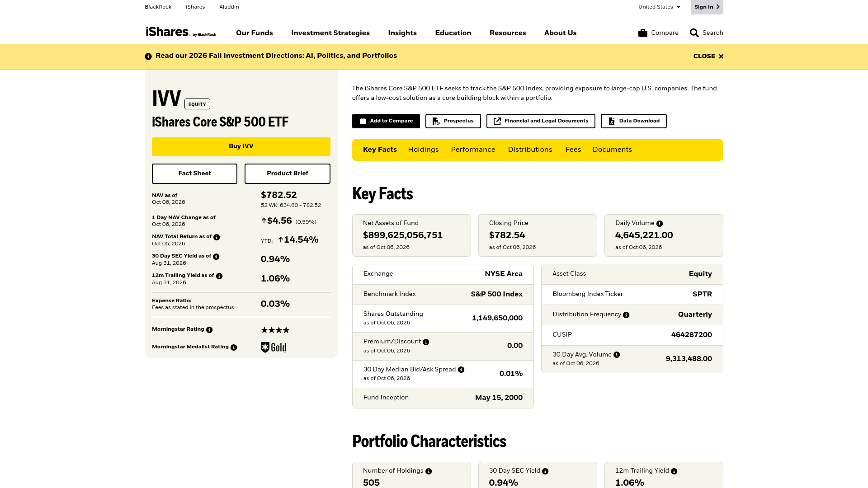Image resolution: width=868 pixels, height=488 pixels.
Task: Expand the Our Funds menu
Action: [x=254, y=33]
